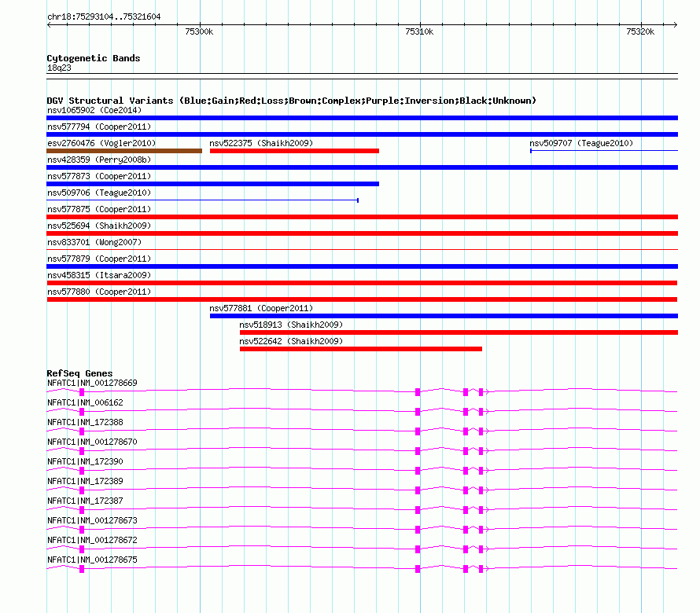The image size is (700, 613).
Task: Click the nsv509706 (Teague2010) thin blue line
Action: tap(202, 200)
